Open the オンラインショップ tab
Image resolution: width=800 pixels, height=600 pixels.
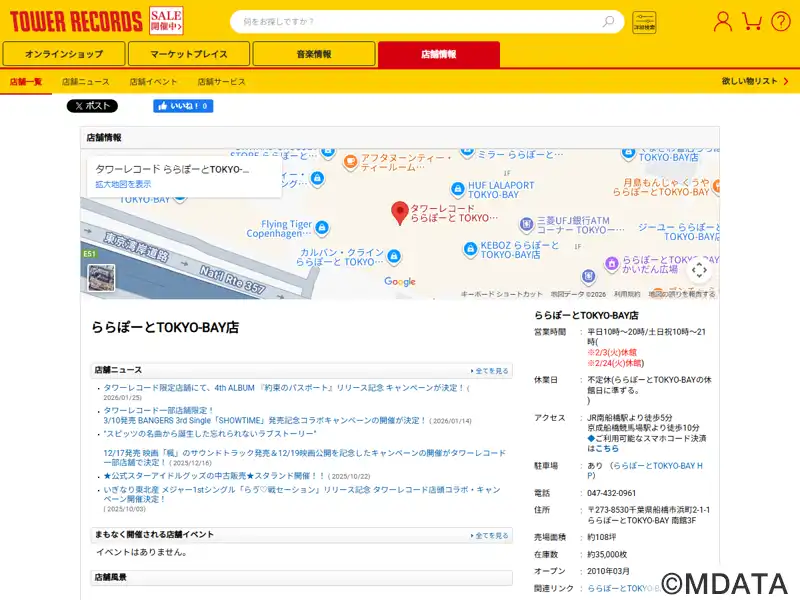pyautogui.click(x=64, y=54)
